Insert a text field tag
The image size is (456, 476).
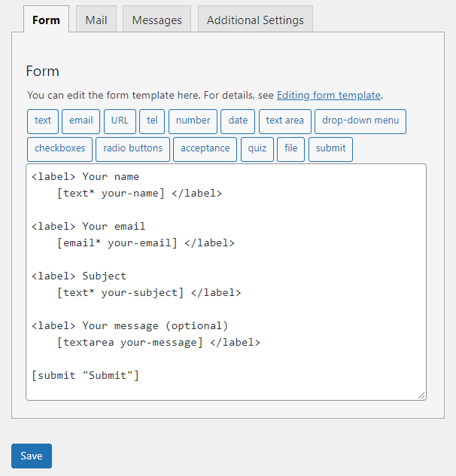43,121
